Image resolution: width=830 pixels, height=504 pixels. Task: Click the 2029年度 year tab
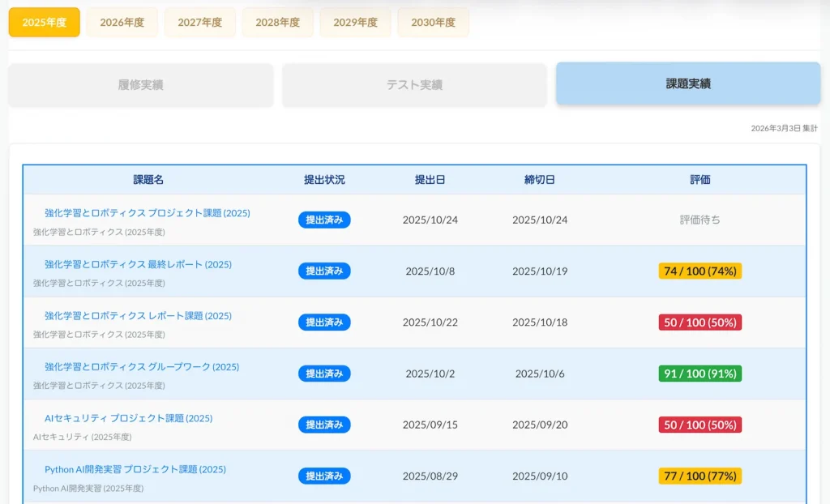(x=355, y=23)
